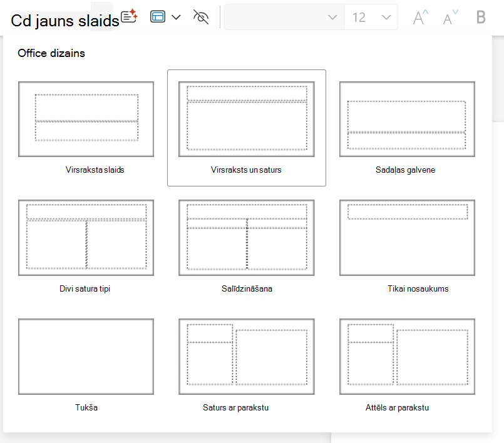Increase font size with the large A icon
This screenshot has height=443, width=504.
(x=421, y=18)
